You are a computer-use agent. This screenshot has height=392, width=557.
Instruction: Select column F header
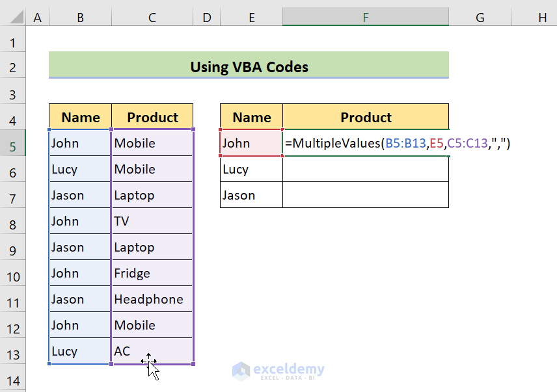(x=366, y=18)
